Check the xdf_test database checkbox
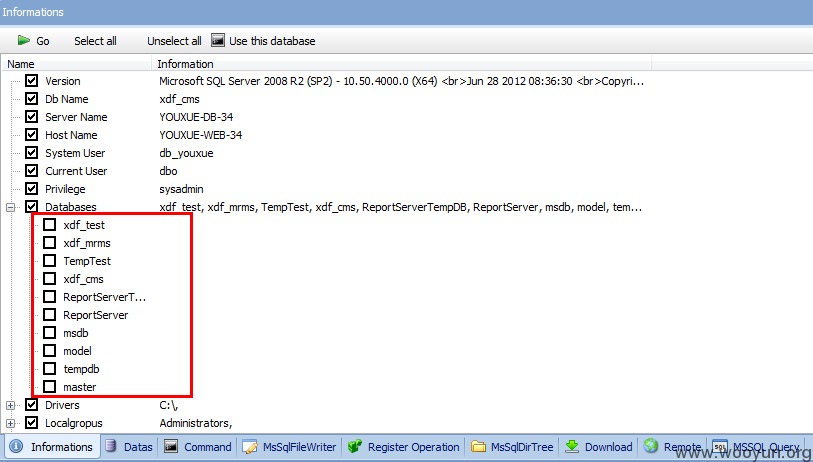Screen dimensions: 813x462 (x=50, y=225)
